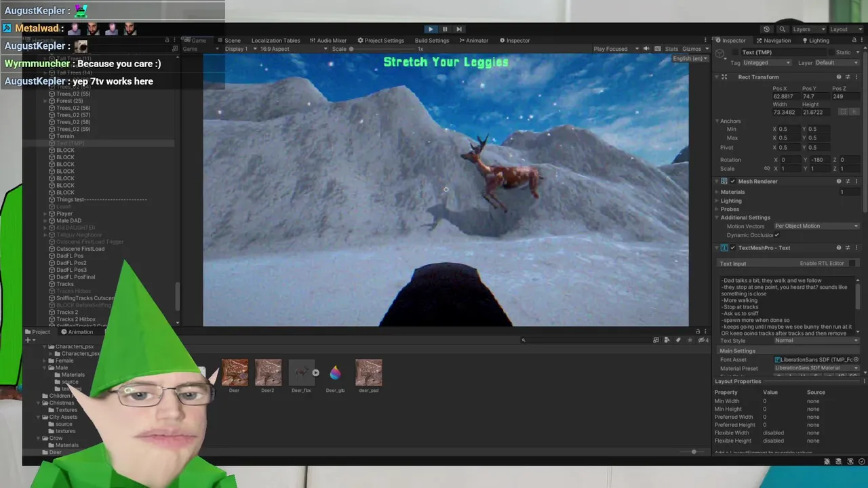Open the Layer Default dropdown
The image size is (868, 488).
pyautogui.click(x=837, y=63)
